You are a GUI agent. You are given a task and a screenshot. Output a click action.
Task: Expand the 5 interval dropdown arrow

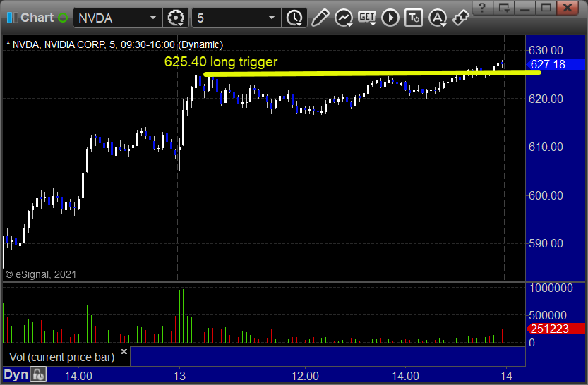(272, 18)
